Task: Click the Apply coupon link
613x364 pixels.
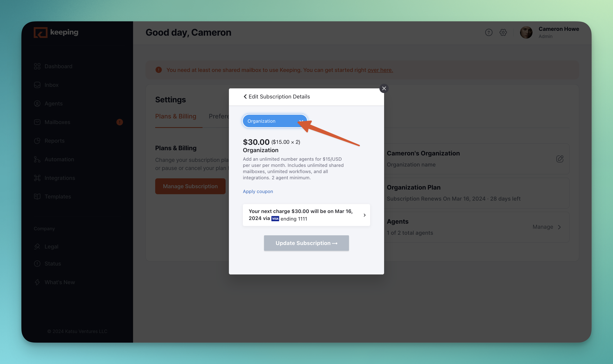Action: click(258, 191)
